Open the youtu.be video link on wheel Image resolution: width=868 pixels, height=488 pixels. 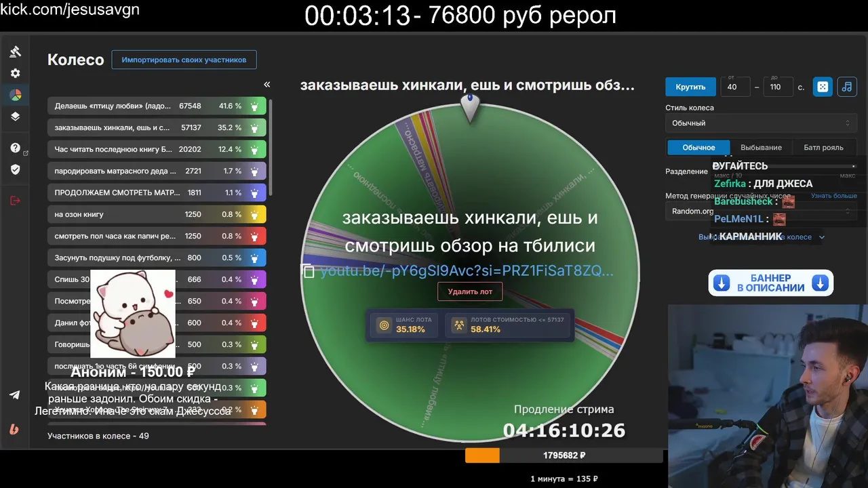pos(467,271)
